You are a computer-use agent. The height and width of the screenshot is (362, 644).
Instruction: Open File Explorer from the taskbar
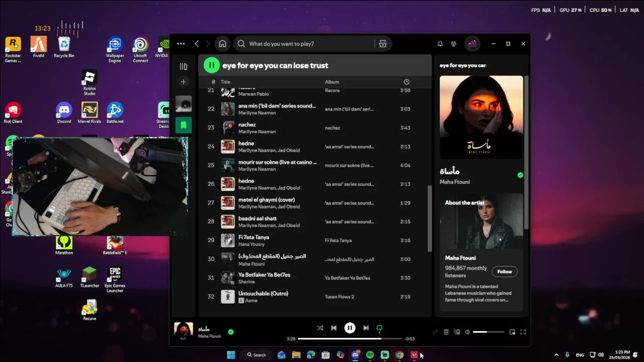[296, 355]
